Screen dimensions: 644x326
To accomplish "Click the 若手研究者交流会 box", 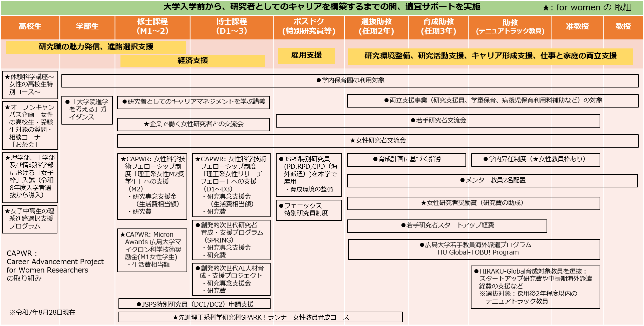I will [438, 121].
